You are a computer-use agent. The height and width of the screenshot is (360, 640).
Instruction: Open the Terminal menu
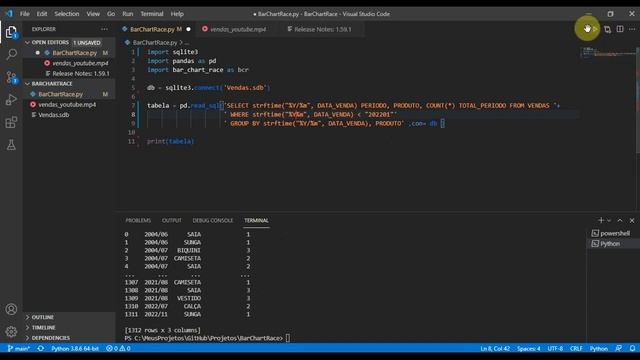152,13
